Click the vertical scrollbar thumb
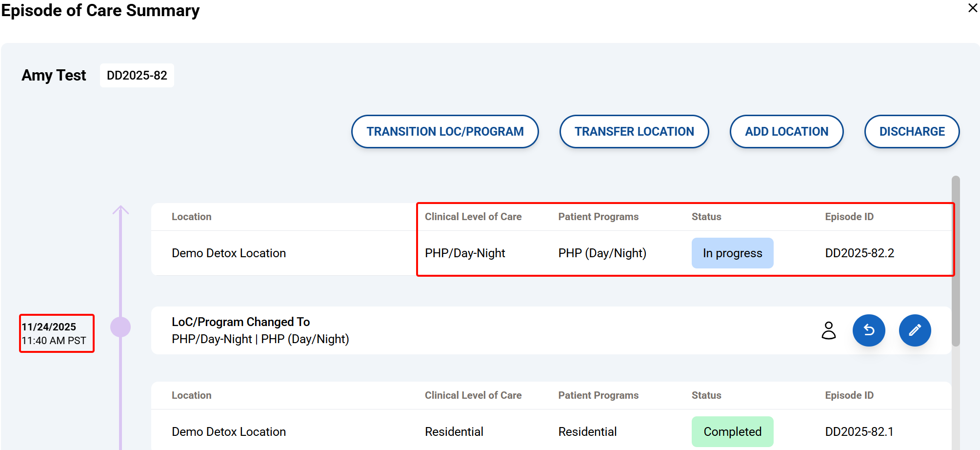 coord(955,261)
